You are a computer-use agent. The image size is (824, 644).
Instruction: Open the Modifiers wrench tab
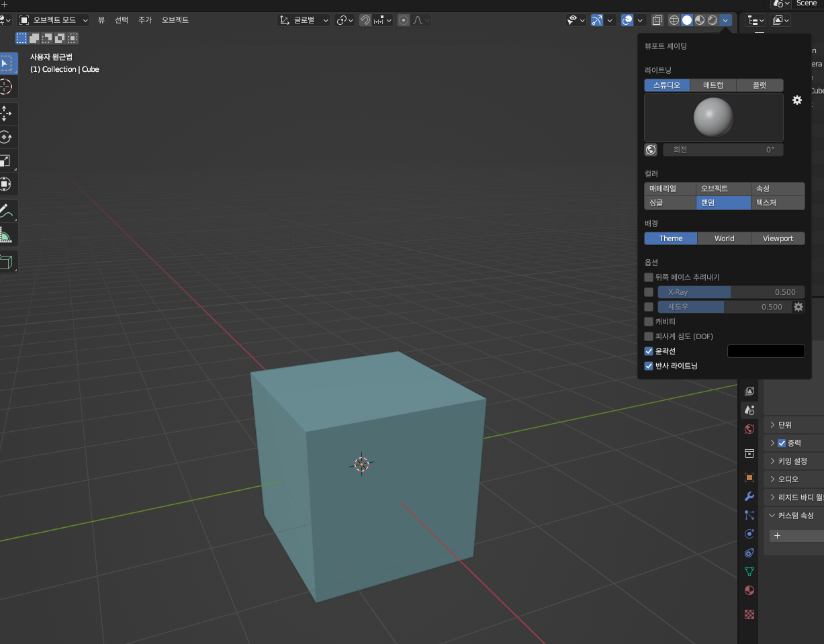tap(749, 496)
